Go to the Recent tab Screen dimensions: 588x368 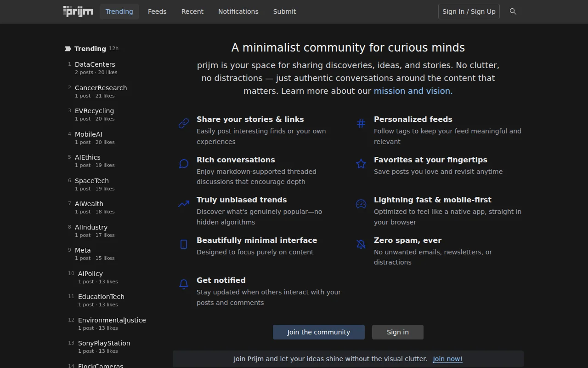(192, 11)
